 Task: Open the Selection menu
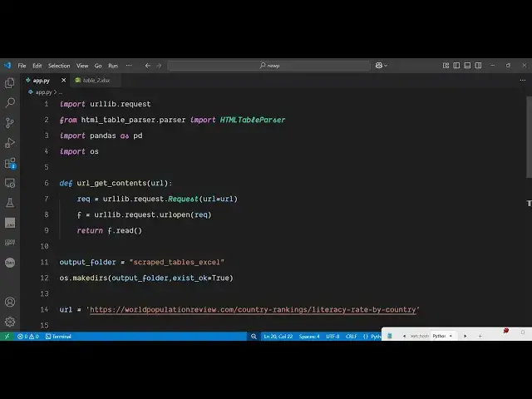59,66
